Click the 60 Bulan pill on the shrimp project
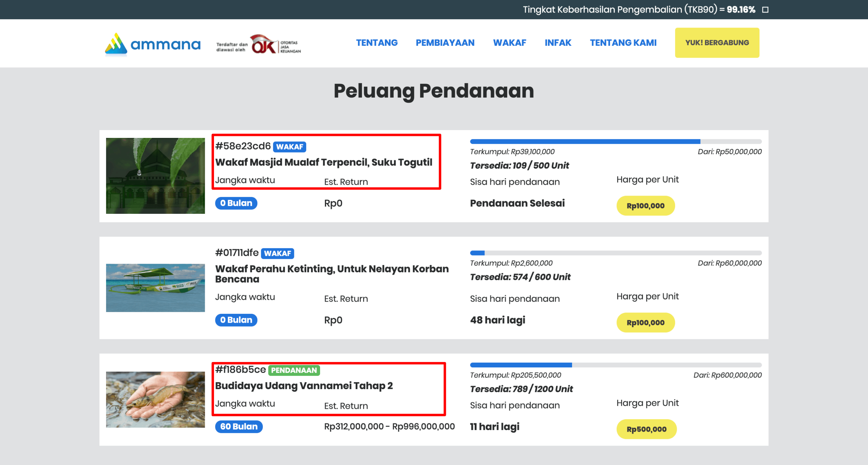The image size is (868, 465). pos(239,426)
